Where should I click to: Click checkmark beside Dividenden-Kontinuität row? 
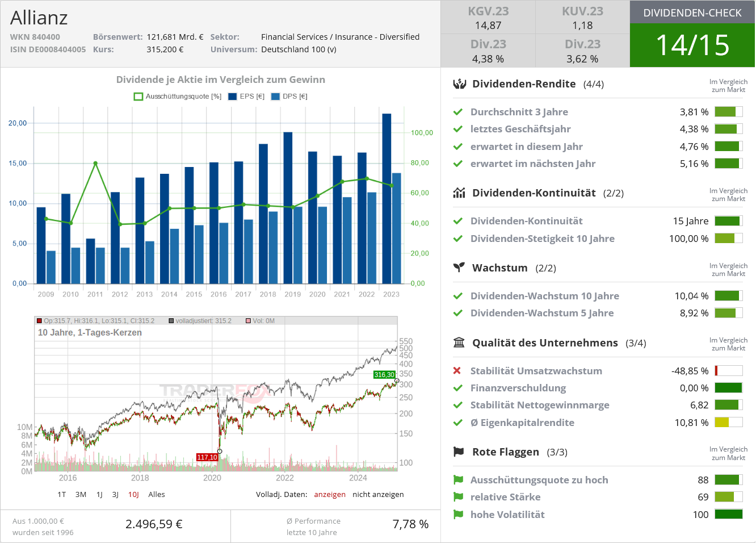point(458,221)
